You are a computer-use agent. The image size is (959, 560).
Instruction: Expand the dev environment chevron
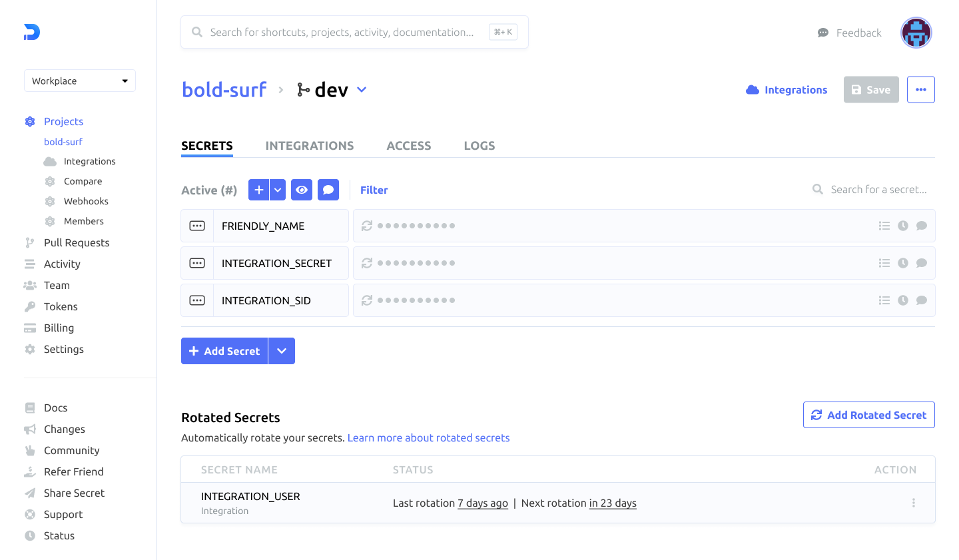click(362, 89)
